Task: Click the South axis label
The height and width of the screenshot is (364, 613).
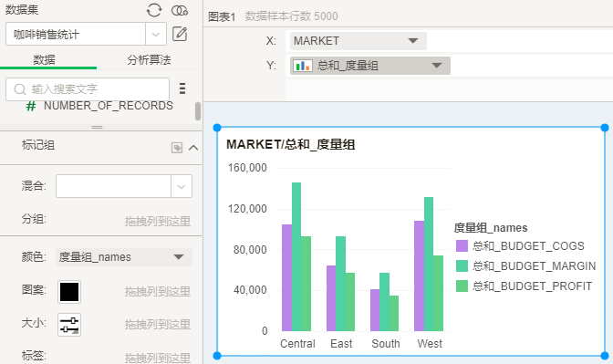Action: click(x=386, y=344)
